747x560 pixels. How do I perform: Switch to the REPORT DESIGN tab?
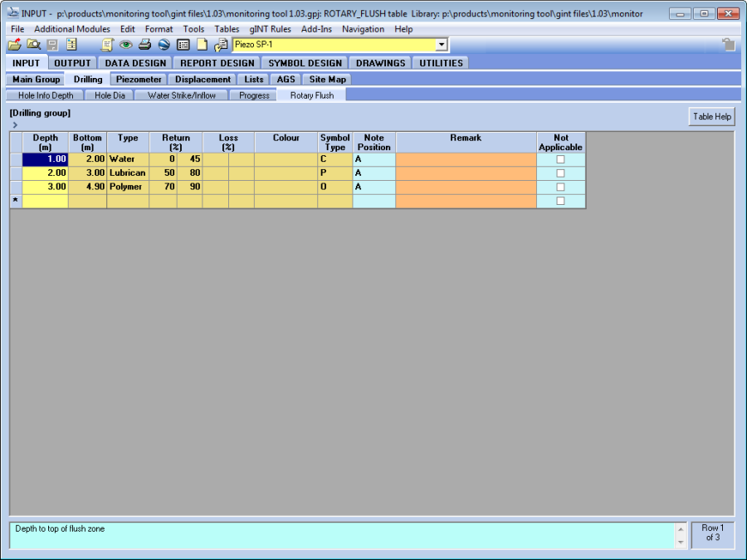click(x=217, y=63)
